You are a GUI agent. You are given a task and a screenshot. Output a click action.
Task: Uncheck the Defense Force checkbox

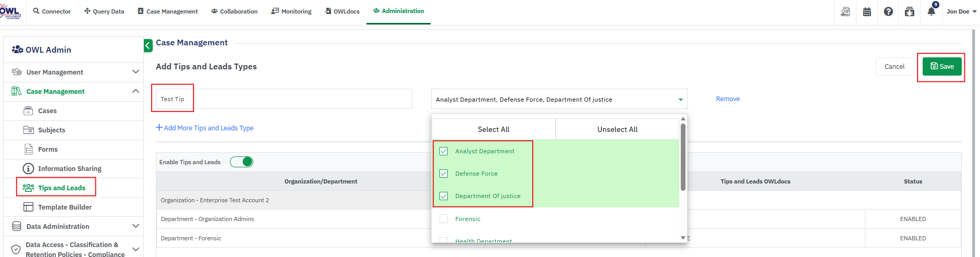coord(444,174)
